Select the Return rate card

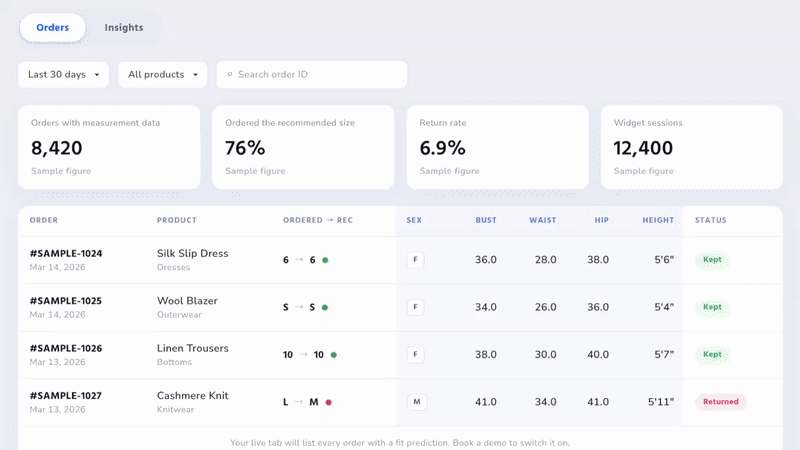(x=497, y=147)
